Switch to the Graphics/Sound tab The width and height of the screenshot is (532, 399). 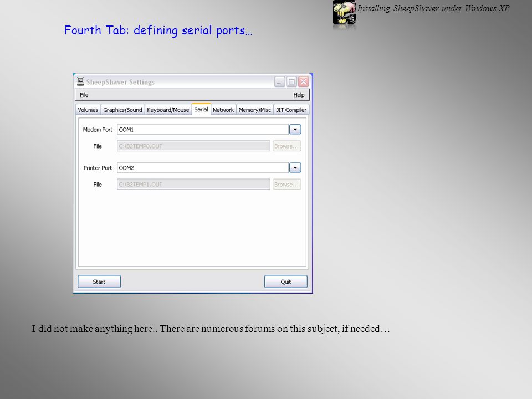(x=122, y=110)
